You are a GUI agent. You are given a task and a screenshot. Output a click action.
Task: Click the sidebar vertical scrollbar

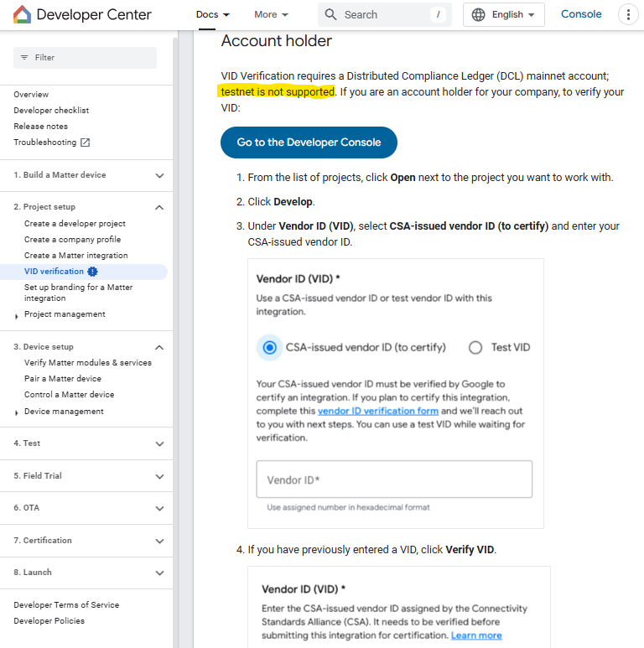click(x=176, y=335)
